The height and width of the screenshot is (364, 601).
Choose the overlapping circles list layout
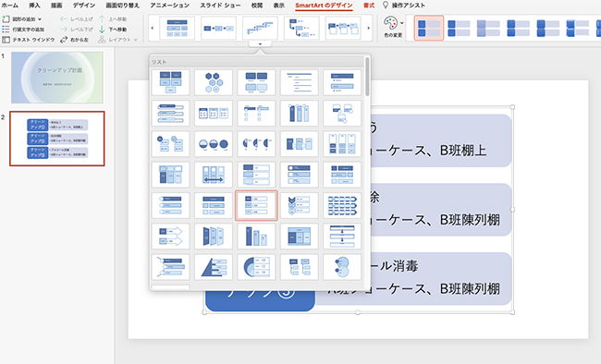[342, 266]
